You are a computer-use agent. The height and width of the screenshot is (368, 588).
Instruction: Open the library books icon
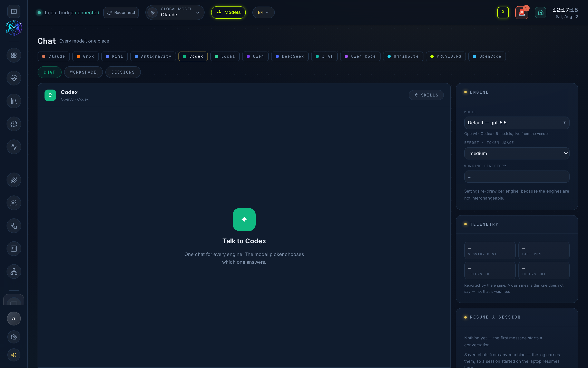click(x=14, y=101)
